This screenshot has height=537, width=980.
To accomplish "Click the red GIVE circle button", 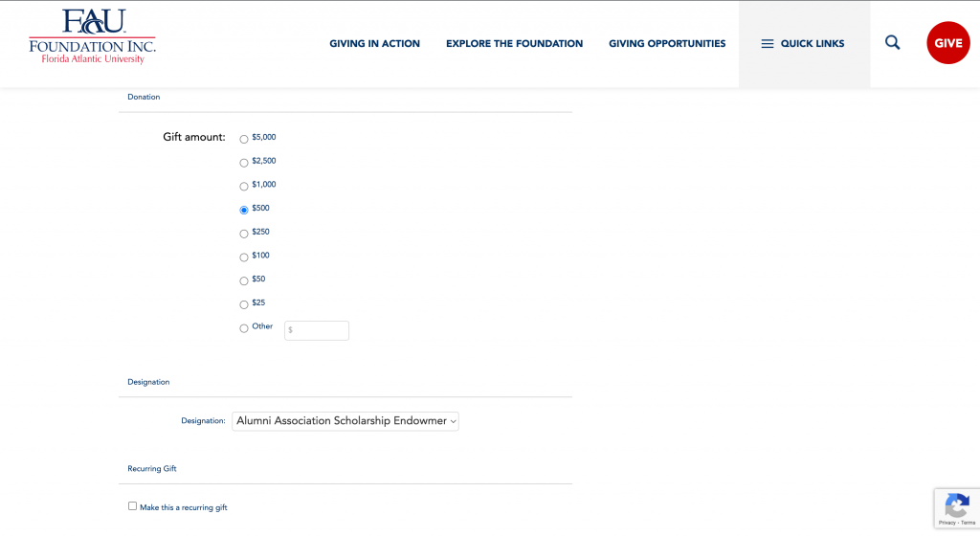I will tap(947, 43).
